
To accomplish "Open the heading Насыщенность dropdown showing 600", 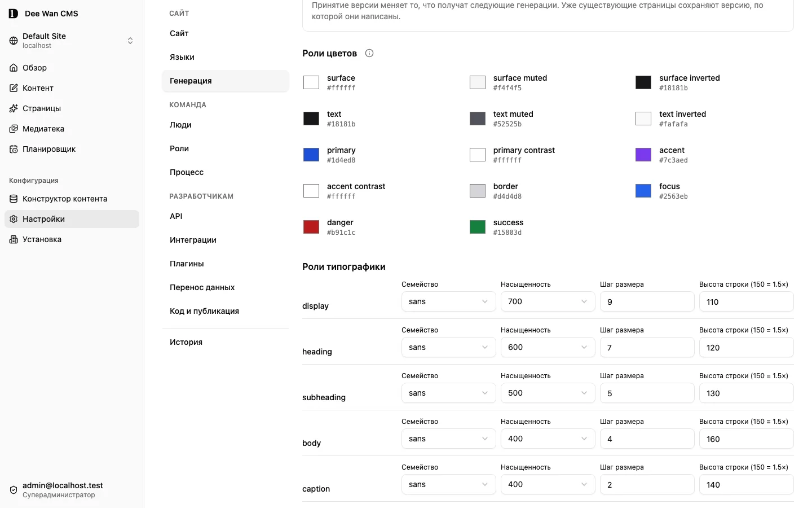I will [x=548, y=347].
